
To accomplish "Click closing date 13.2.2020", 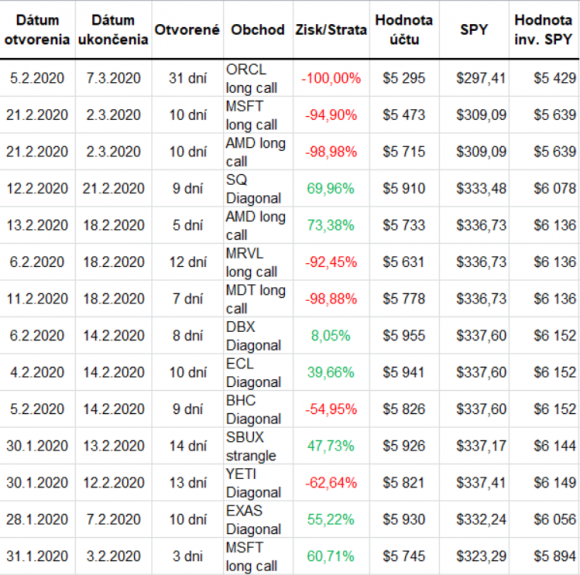I will point(114,446).
